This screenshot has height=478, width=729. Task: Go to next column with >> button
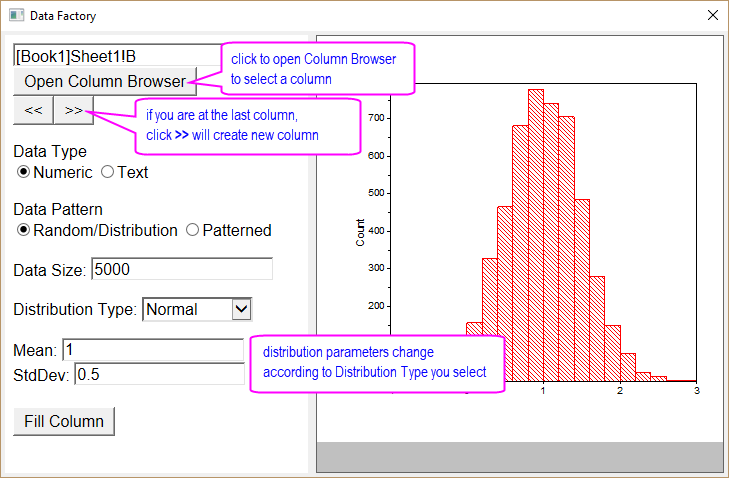pos(73,110)
